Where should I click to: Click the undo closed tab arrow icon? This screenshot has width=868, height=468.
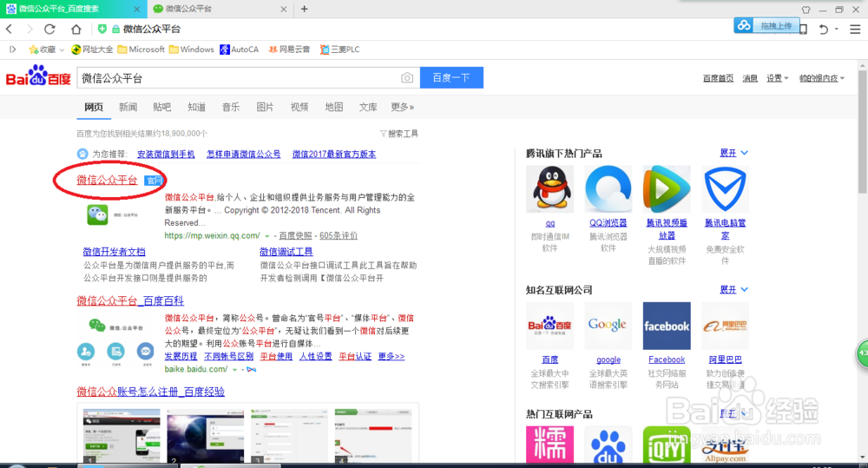click(x=824, y=29)
